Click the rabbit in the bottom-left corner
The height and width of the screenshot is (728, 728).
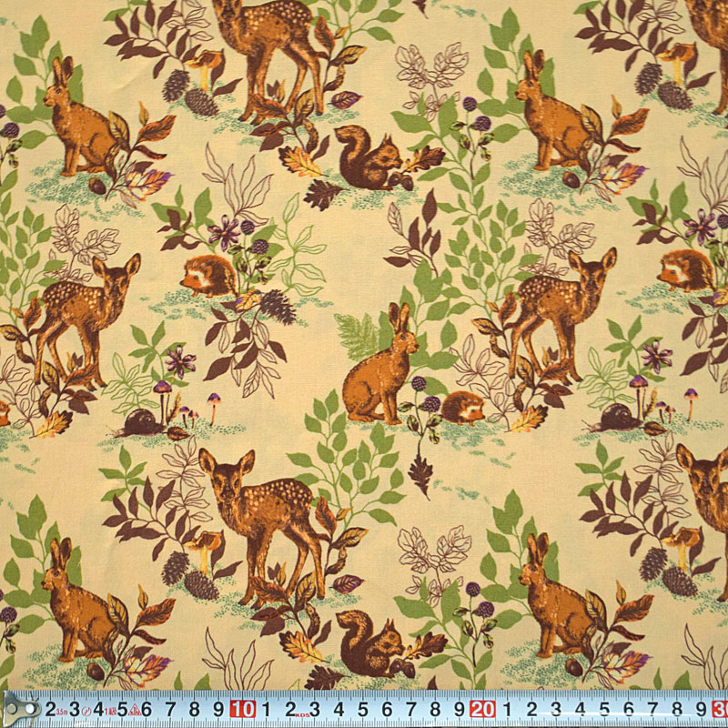pos(77,605)
